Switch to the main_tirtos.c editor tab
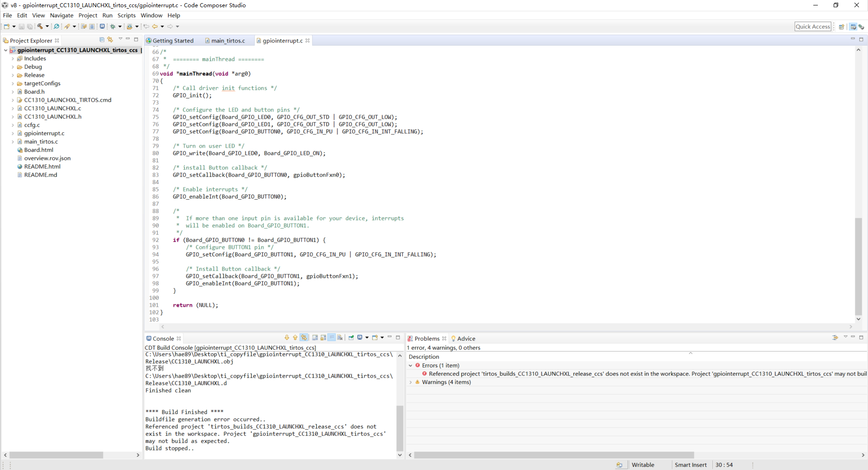868x470 pixels. tap(228, 41)
